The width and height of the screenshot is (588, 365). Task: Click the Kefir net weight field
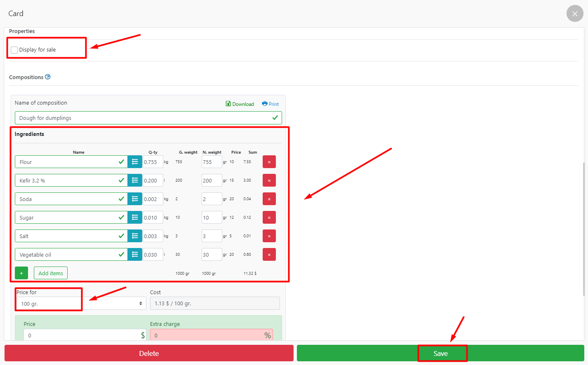click(212, 180)
